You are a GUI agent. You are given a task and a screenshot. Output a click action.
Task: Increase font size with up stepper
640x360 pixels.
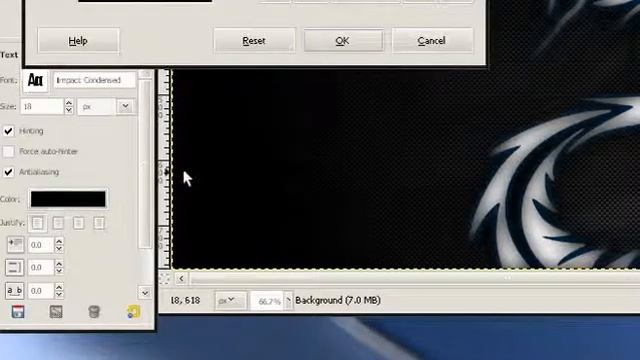(x=69, y=103)
